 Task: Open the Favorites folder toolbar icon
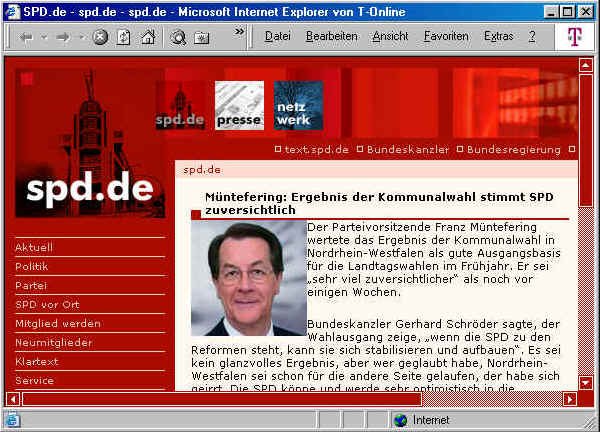click(x=201, y=37)
